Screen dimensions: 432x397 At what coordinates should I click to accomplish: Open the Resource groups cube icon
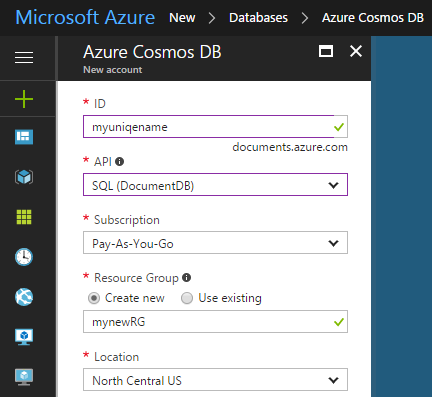coord(24,177)
